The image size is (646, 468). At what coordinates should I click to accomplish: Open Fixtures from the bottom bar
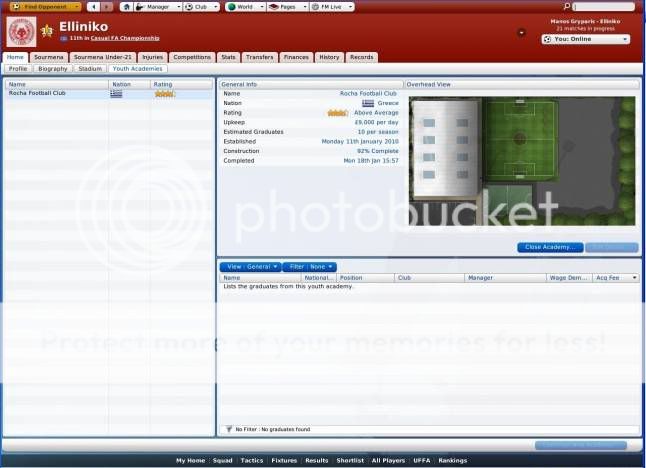pyautogui.click(x=284, y=461)
